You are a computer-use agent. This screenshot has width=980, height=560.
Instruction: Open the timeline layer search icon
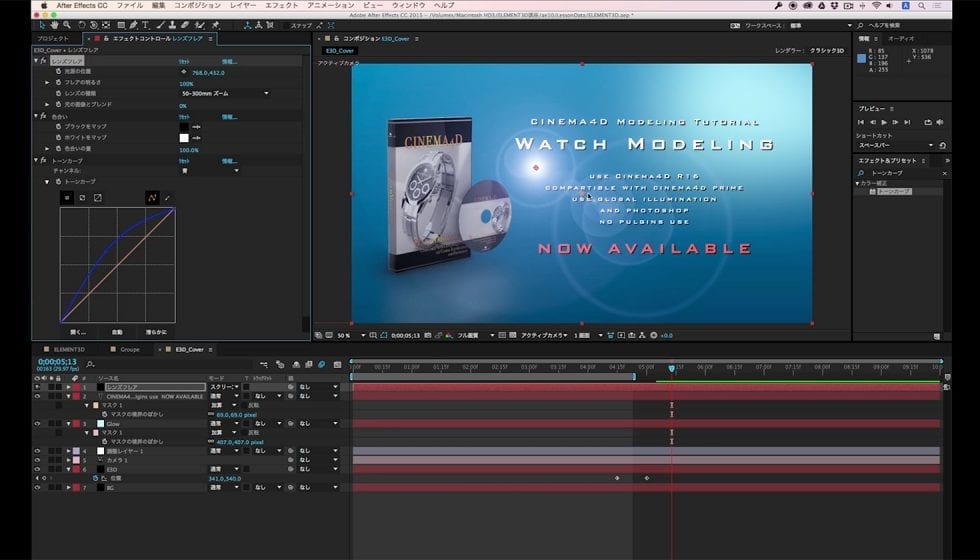coord(90,364)
